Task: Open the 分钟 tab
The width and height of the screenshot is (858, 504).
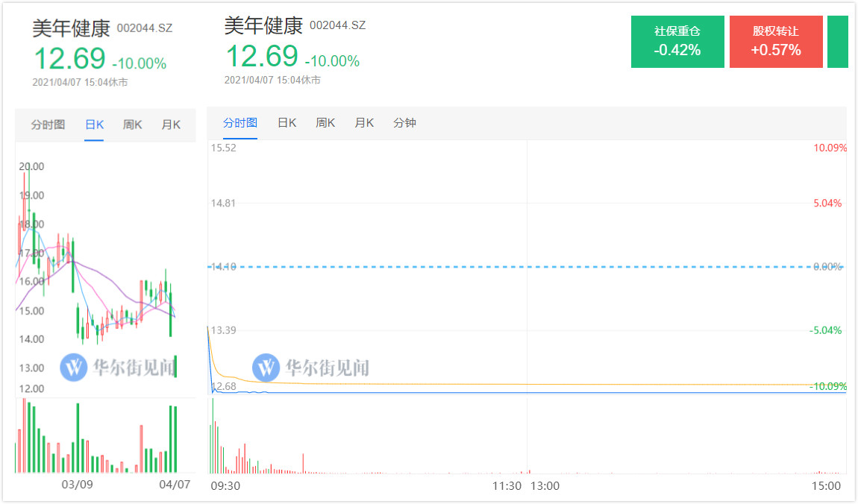Action: pyautogui.click(x=404, y=122)
